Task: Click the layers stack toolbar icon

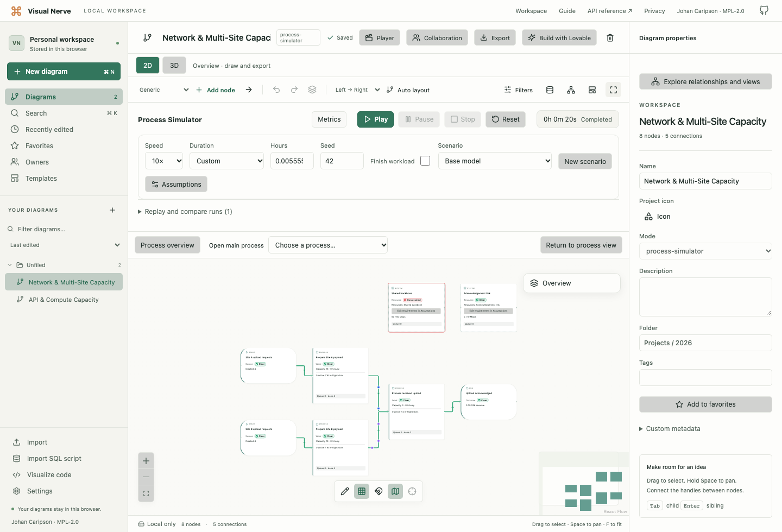Action: (x=312, y=90)
